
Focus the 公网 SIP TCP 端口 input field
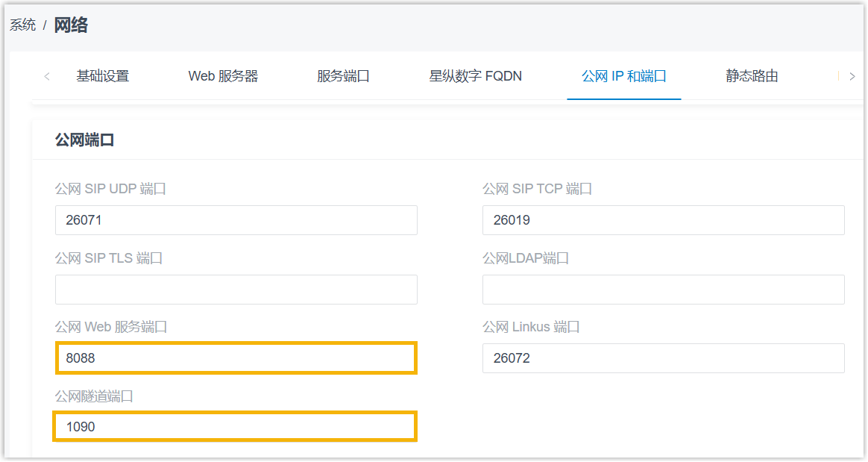[663, 220]
